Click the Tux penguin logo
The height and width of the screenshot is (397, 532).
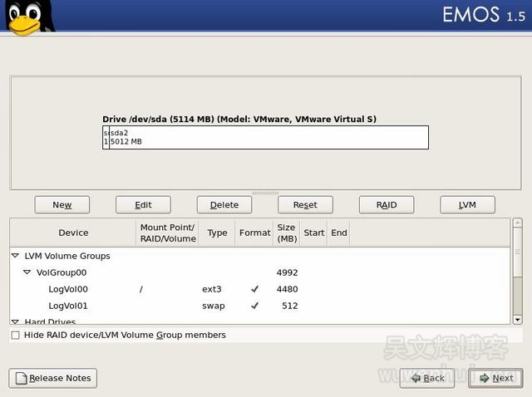coord(27,17)
